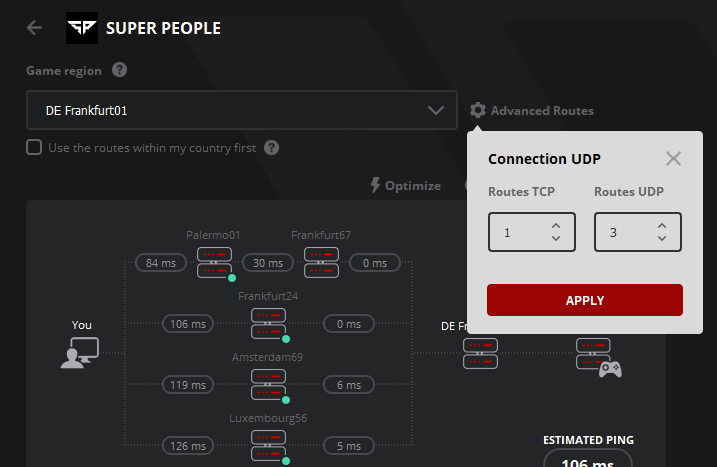Click the ESTIMATED PING label
This screenshot has width=717, height=467.
click(588, 440)
